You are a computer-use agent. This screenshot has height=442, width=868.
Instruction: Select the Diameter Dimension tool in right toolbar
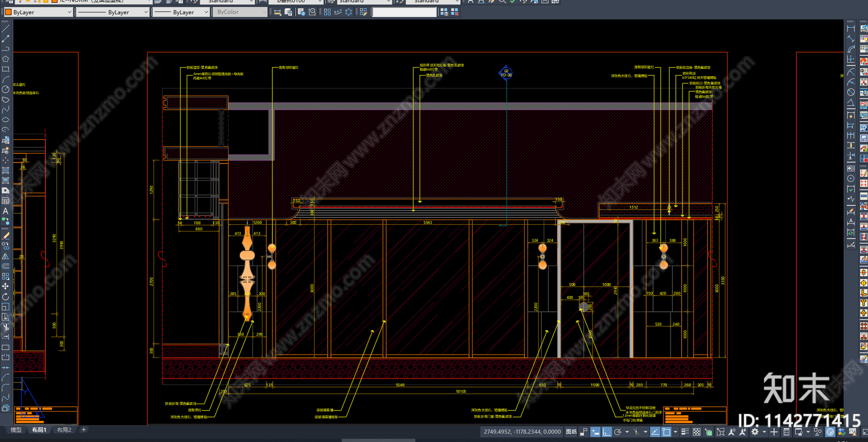coord(851,92)
